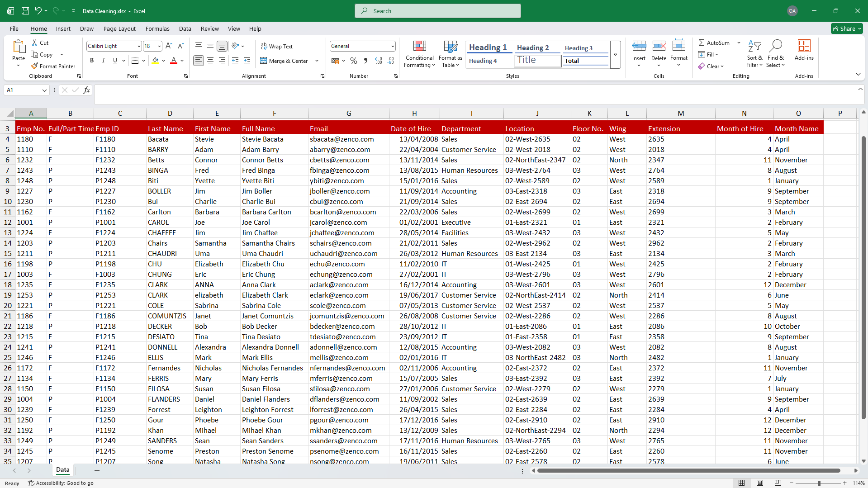Screen dimensions: 868x488
Task: Apply the Heading 1 cell style
Action: click(x=488, y=47)
